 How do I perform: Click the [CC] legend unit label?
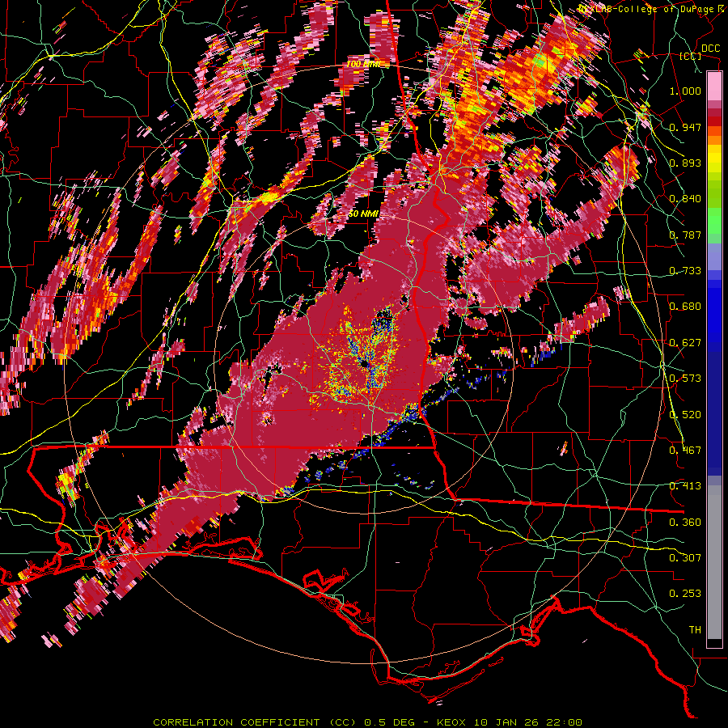691,56
